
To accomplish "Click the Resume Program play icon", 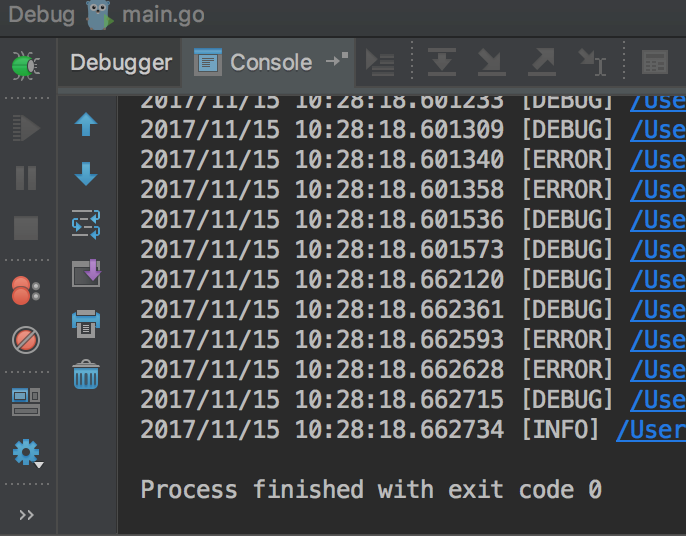I will pos(25,127).
